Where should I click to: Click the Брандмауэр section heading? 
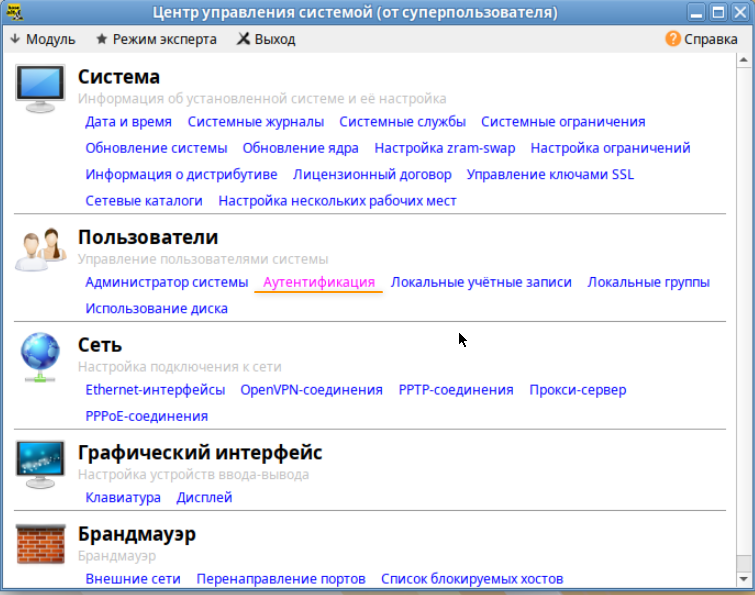[137, 534]
